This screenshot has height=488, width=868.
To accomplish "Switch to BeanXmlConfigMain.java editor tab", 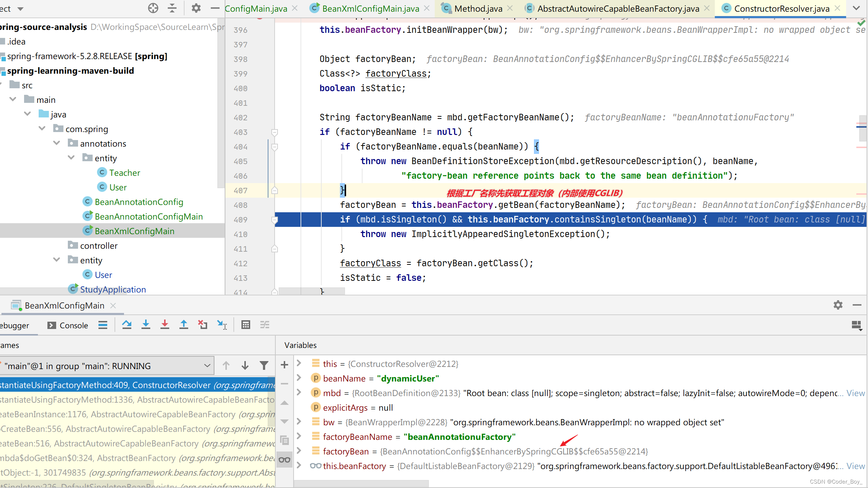I will [371, 8].
